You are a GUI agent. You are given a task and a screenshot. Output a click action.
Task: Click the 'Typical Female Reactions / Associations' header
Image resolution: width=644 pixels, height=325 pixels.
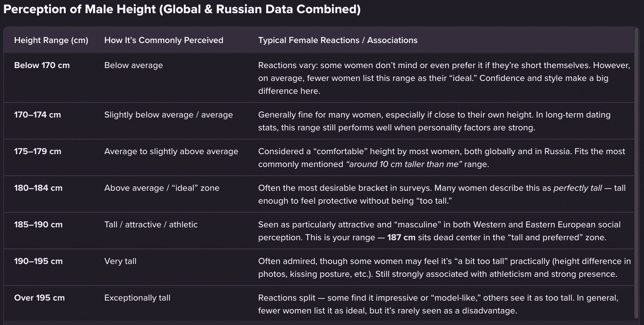point(338,40)
